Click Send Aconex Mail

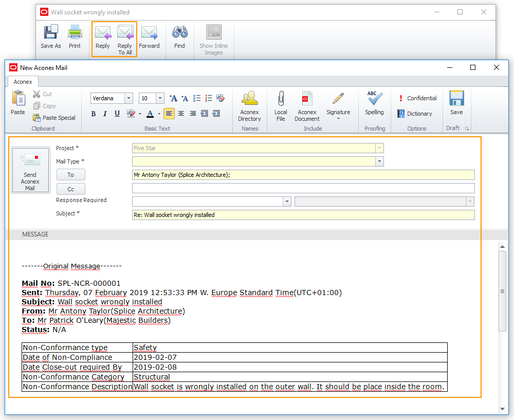pos(30,170)
